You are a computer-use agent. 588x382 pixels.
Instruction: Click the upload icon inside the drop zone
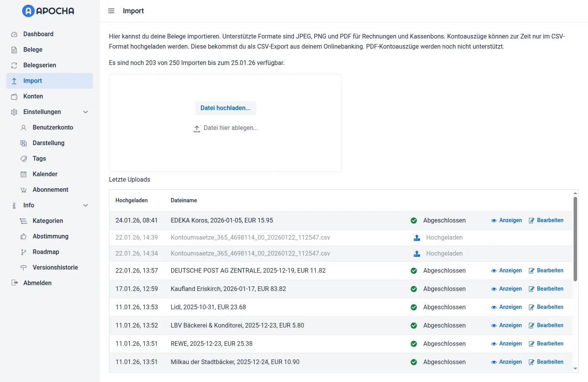tap(197, 128)
